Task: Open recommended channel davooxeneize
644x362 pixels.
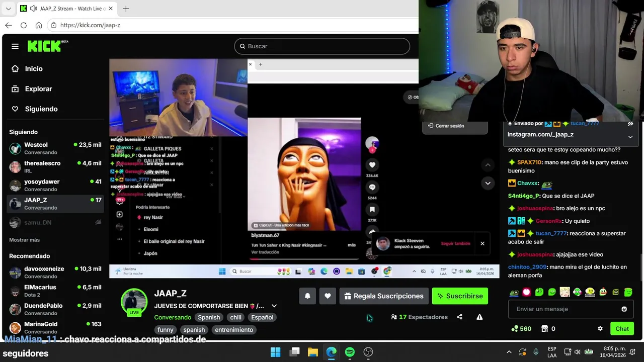Action: (55, 272)
